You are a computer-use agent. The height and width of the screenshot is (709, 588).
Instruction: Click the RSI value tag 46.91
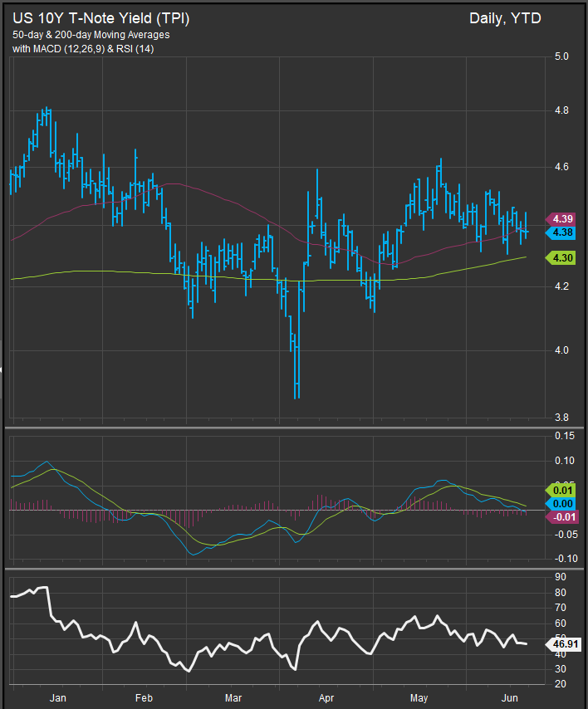pos(564,644)
